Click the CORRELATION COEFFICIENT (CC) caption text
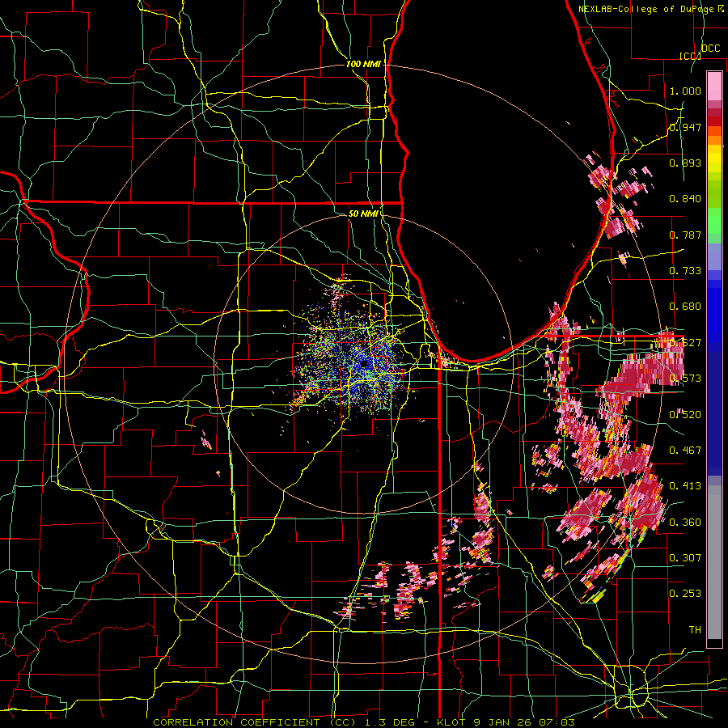Screen dimensions: 728x728 point(255,722)
